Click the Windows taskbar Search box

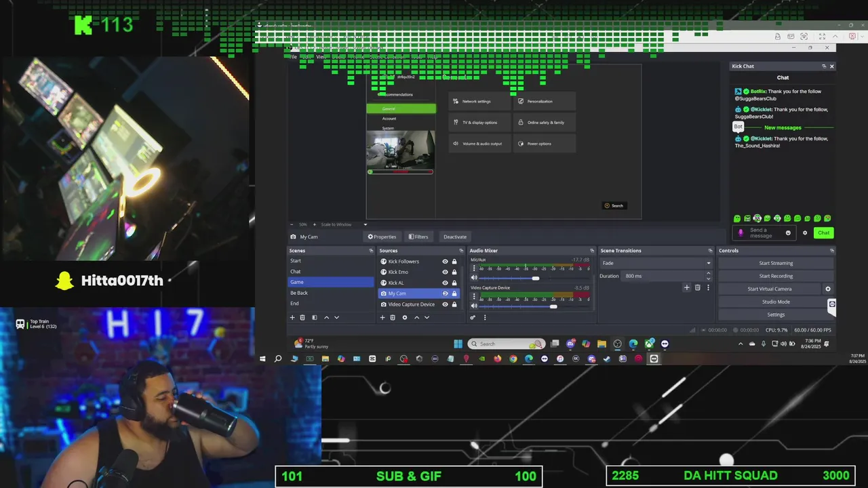click(506, 344)
